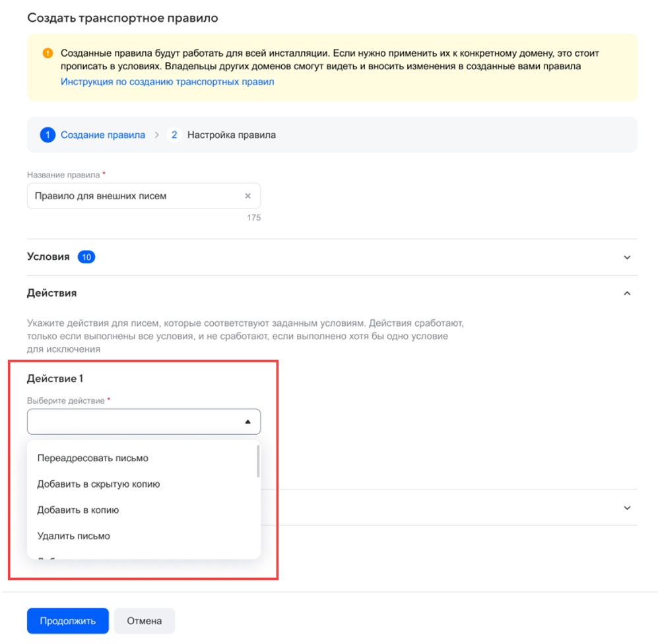
Task: Select "Переадресовать письмо" from the list
Action: [x=93, y=458]
